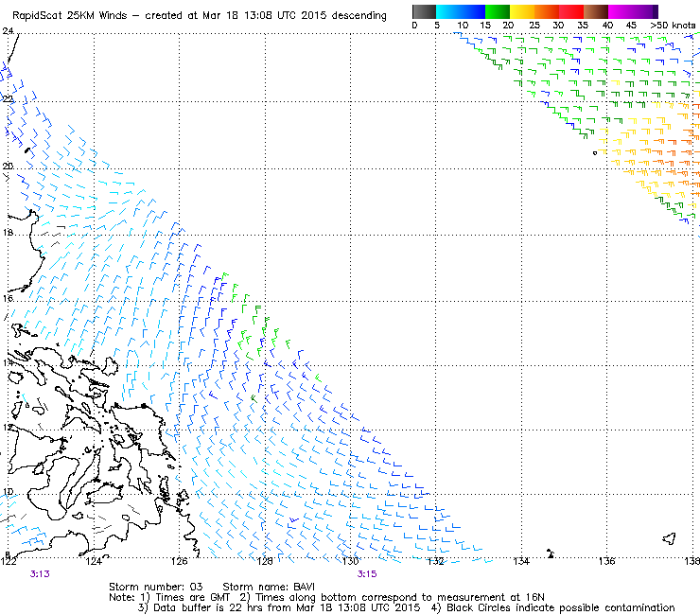Click the latitude label '12'
This screenshot has height=615, width=700.
point(8,428)
